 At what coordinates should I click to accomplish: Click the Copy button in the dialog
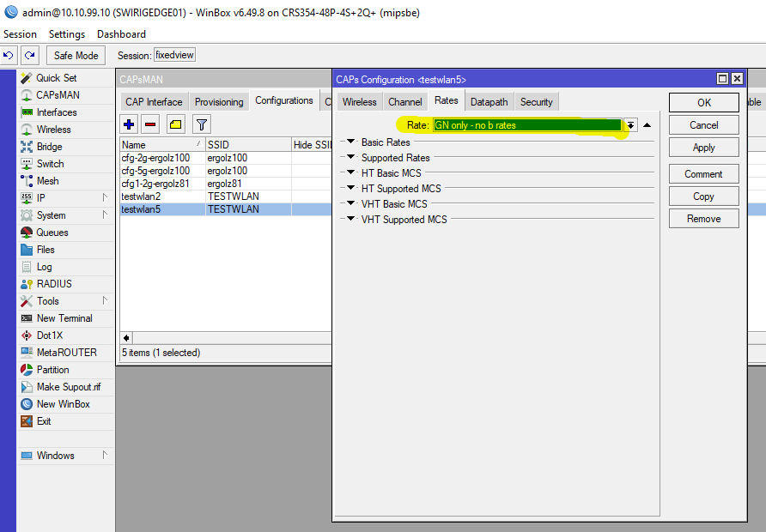pos(703,196)
